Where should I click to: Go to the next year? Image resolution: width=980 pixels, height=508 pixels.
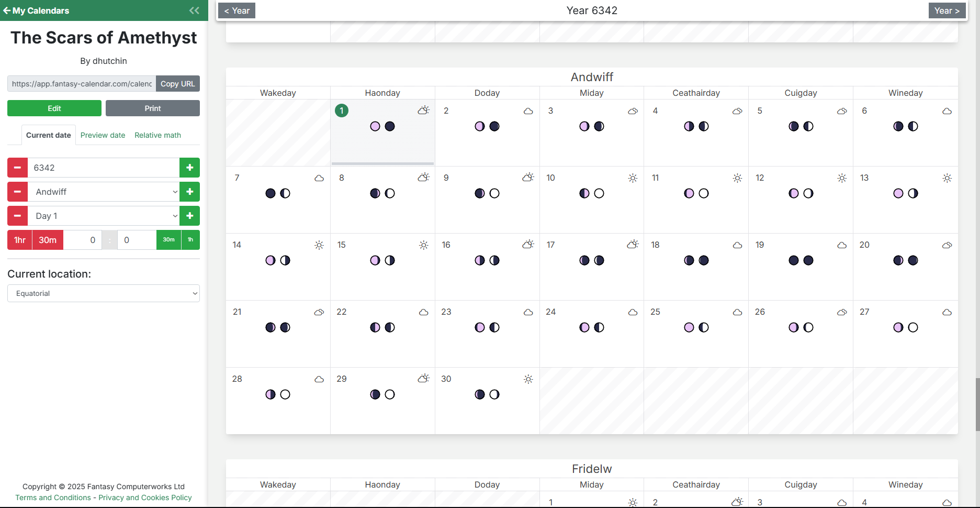[947, 10]
